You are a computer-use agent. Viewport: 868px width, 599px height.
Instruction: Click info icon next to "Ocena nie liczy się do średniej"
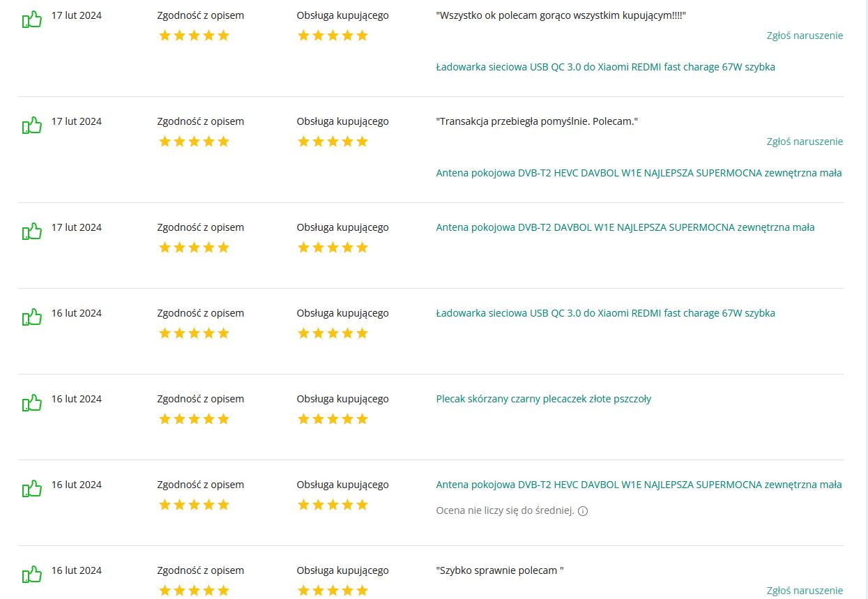tap(583, 511)
